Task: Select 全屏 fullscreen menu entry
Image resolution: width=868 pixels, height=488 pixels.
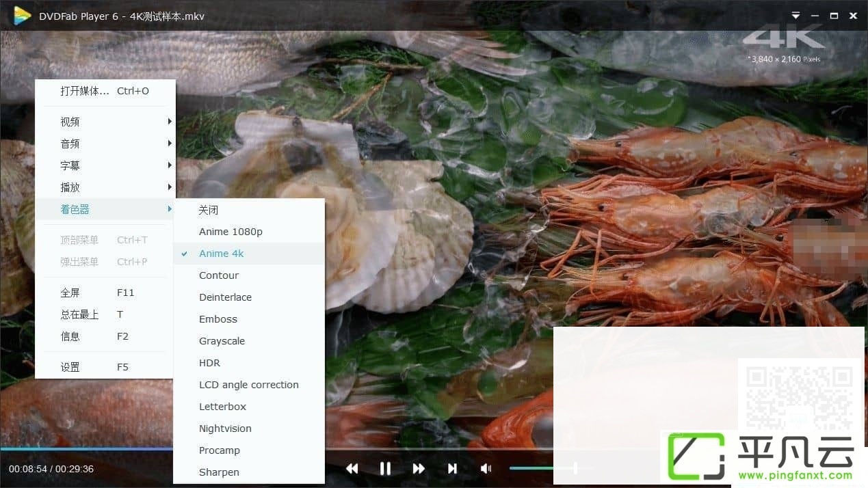Action: 105,293
